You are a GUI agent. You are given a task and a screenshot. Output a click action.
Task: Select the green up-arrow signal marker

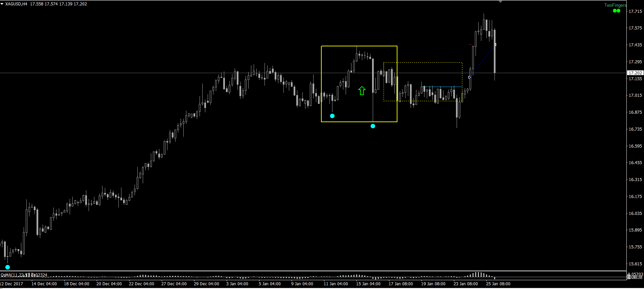tap(362, 90)
